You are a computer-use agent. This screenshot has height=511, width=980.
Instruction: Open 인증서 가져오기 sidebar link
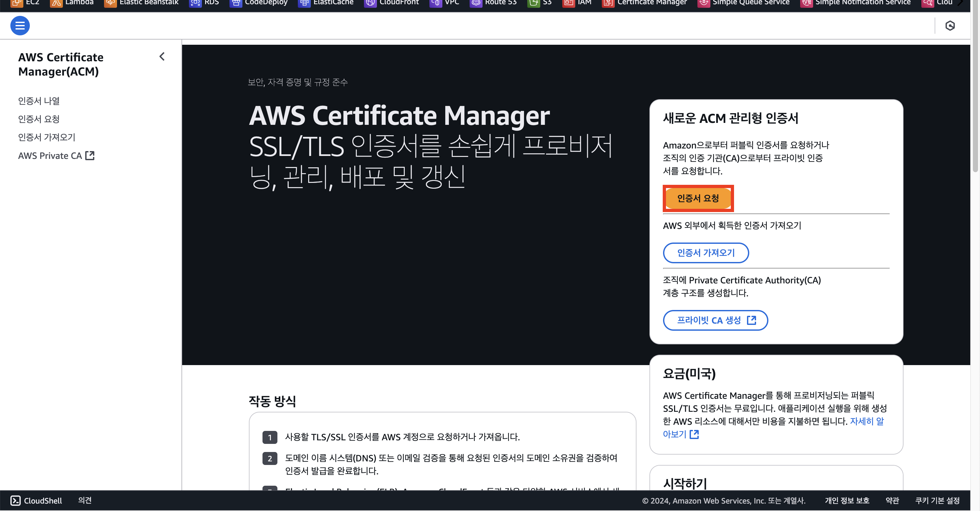(x=47, y=137)
